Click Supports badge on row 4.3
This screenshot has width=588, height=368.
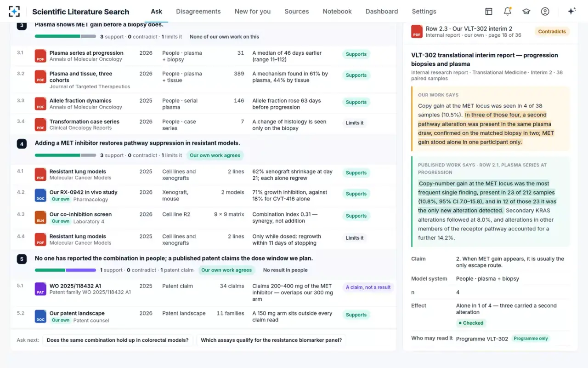[356, 216]
